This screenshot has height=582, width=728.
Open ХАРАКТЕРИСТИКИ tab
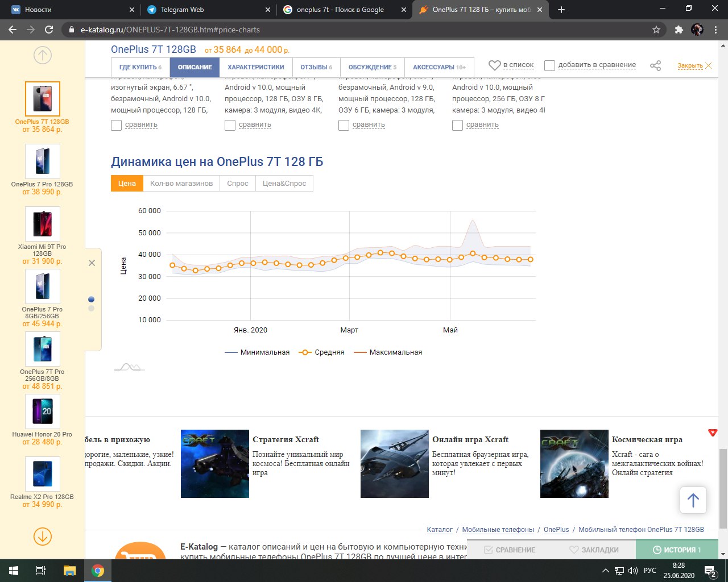point(256,67)
